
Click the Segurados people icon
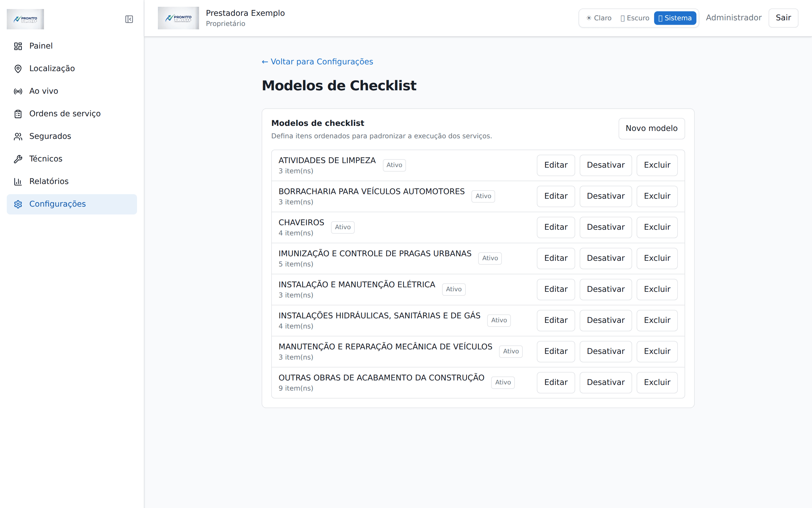[x=18, y=136]
